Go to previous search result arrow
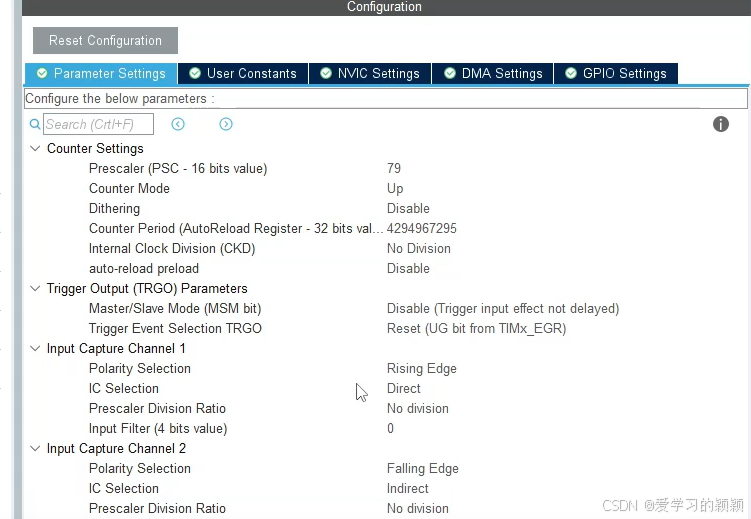Viewport: 751px width, 519px height. pos(178,124)
